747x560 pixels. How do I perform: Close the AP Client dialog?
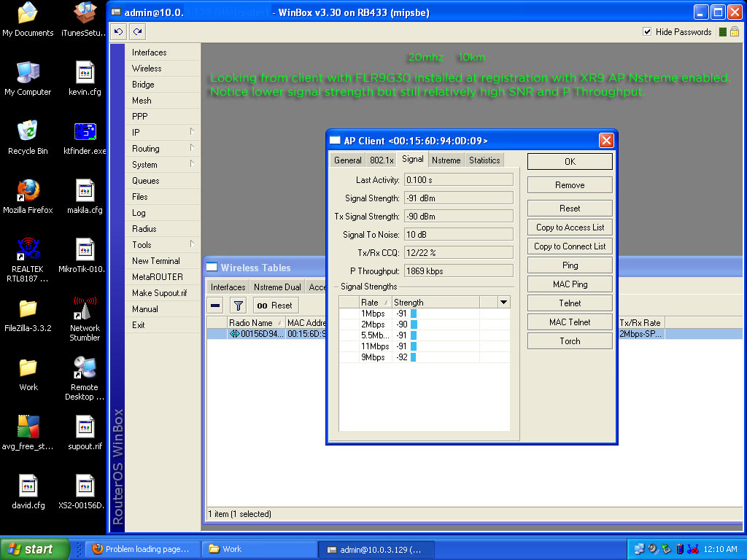(606, 141)
